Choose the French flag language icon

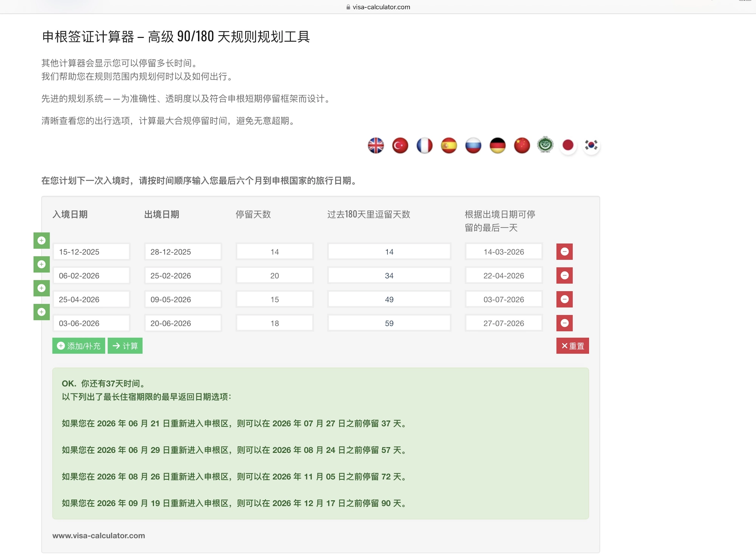coord(424,146)
